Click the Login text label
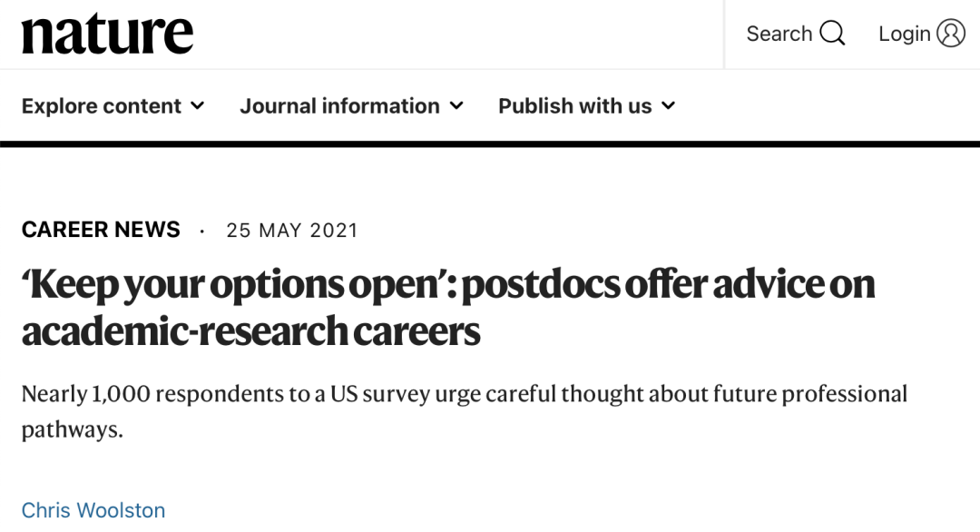Image resolution: width=980 pixels, height=532 pixels. [x=905, y=34]
